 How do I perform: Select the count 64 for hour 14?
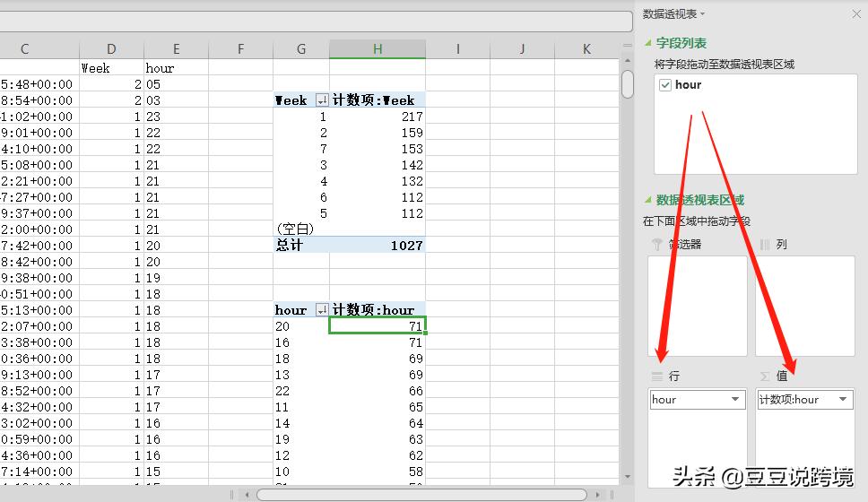click(x=378, y=423)
